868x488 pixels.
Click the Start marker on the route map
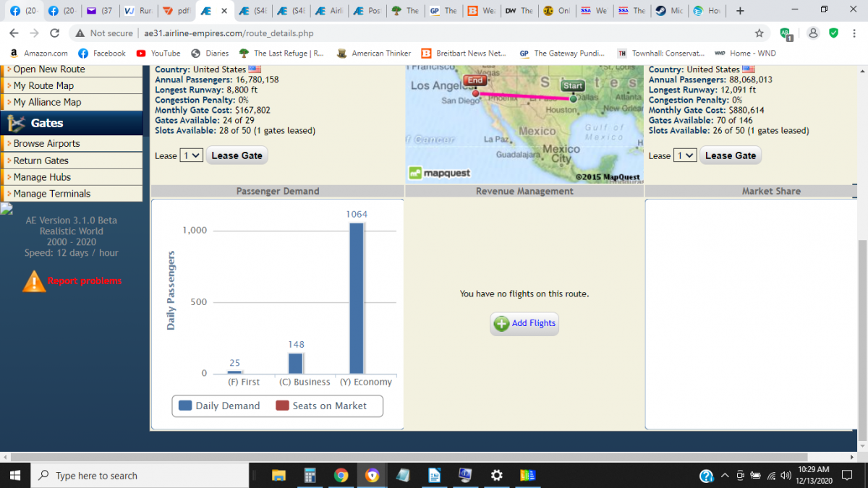[x=573, y=86]
